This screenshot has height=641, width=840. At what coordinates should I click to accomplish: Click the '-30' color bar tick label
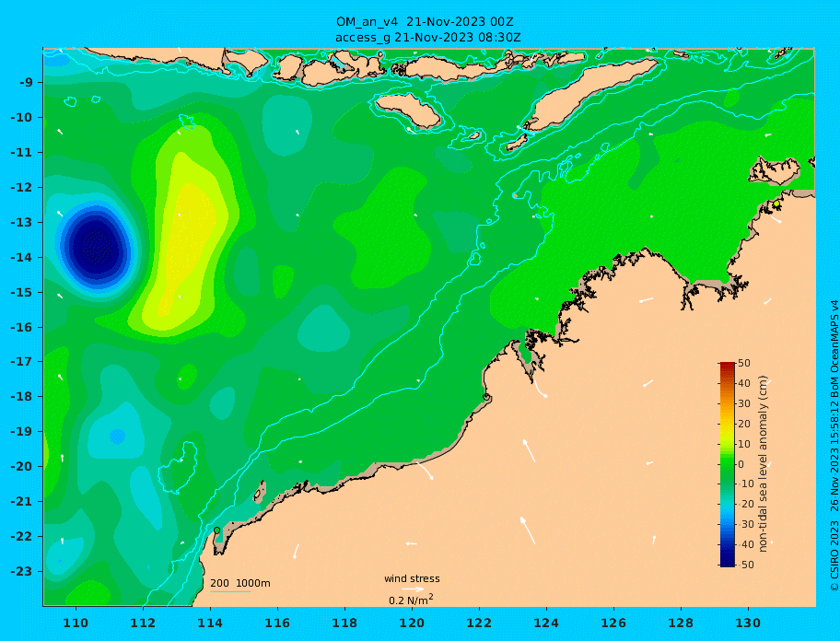click(x=745, y=524)
